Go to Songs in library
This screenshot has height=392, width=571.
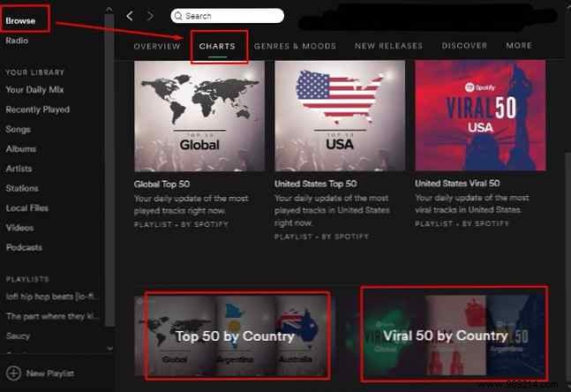click(19, 129)
